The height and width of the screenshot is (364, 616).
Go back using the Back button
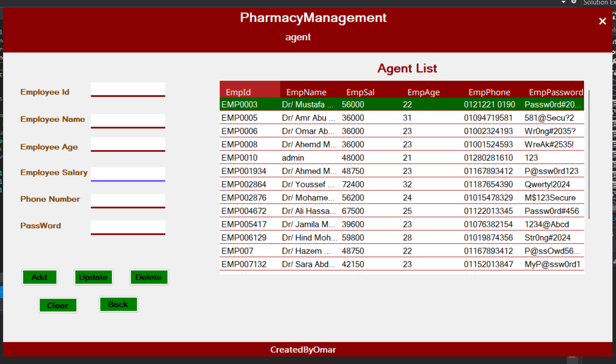pos(118,305)
